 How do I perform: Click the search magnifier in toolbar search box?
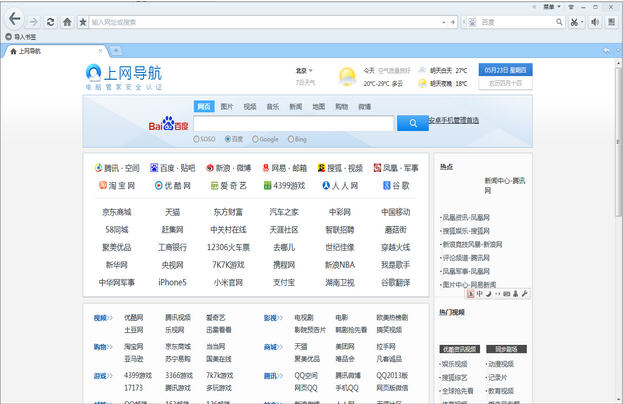(x=559, y=21)
